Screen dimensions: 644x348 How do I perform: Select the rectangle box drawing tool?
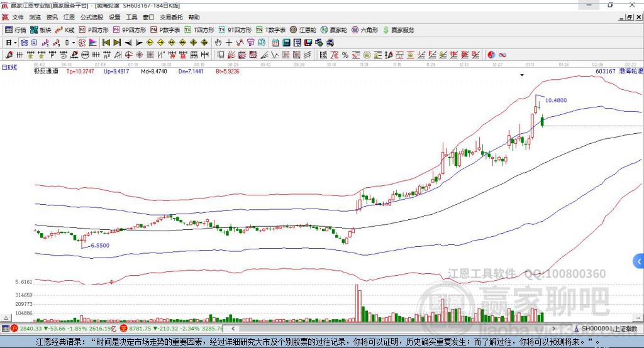click(221, 55)
